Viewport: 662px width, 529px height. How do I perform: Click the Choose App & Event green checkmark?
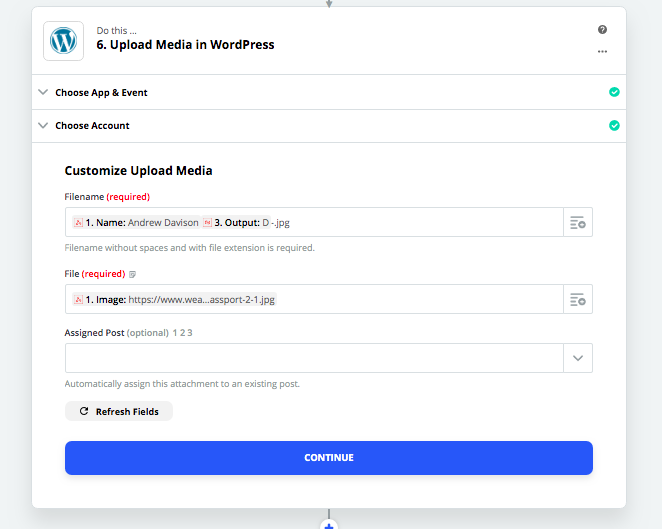[x=614, y=92]
